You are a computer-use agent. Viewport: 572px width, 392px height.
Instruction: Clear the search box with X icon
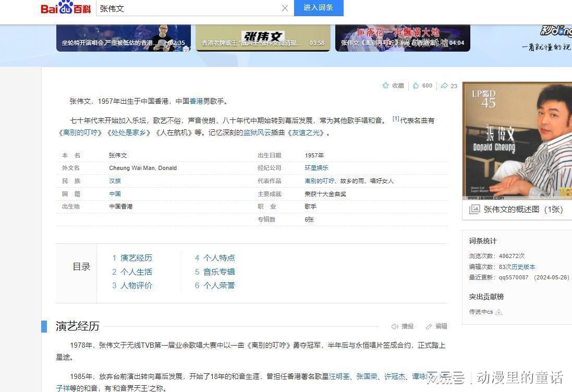tap(285, 8)
